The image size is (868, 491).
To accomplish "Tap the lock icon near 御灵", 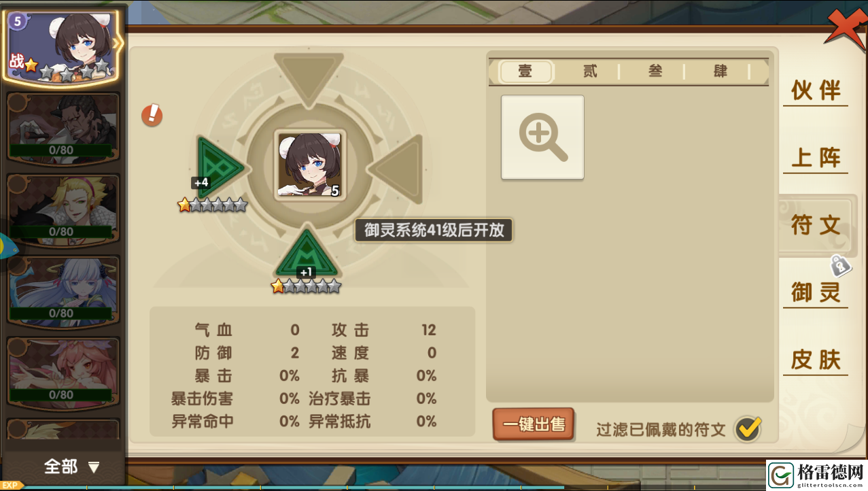I will [839, 265].
